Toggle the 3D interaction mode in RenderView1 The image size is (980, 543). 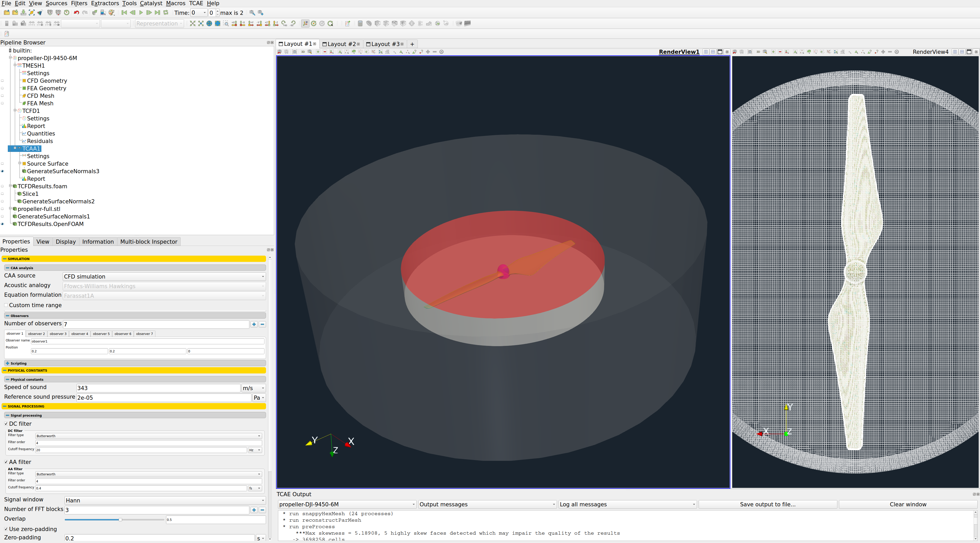pyautogui.click(x=303, y=52)
